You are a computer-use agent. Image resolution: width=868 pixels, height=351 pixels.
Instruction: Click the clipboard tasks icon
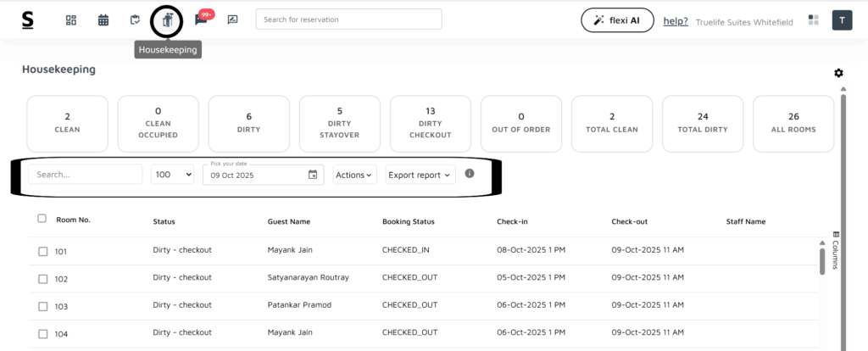(x=135, y=19)
